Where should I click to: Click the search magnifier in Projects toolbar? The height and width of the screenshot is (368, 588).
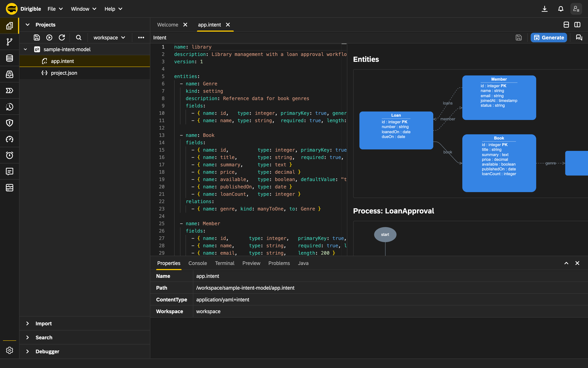(x=78, y=38)
